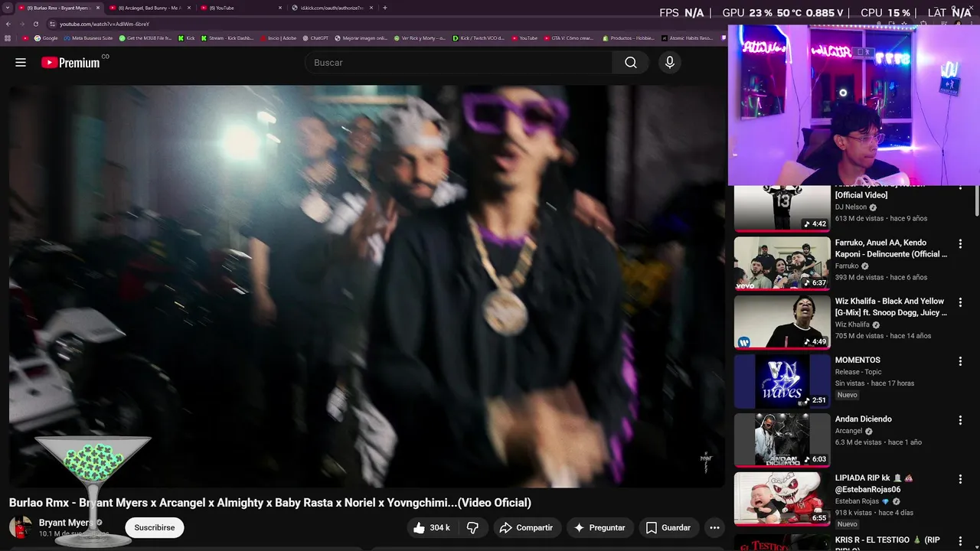The height and width of the screenshot is (551, 980).
Task: Open Wiz Khalifa Black And Yellow thumbnail
Action: 782,322
